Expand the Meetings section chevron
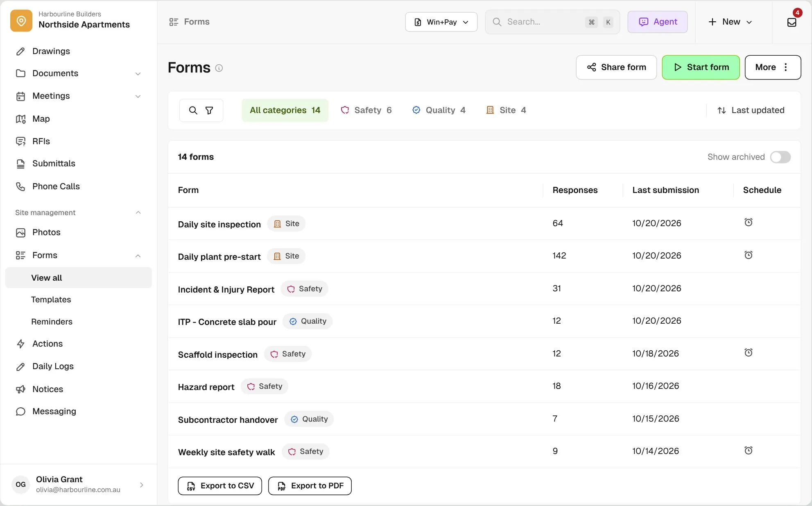812x506 pixels. [138, 96]
